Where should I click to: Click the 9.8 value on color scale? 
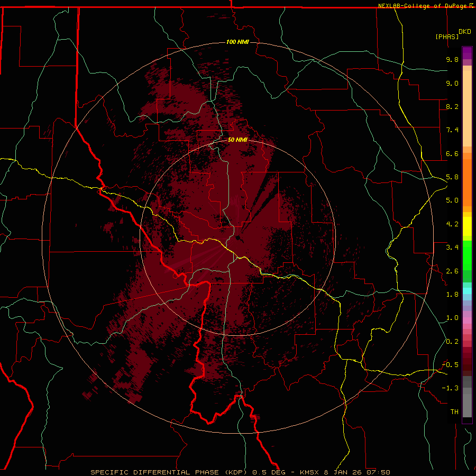pyautogui.click(x=452, y=59)
